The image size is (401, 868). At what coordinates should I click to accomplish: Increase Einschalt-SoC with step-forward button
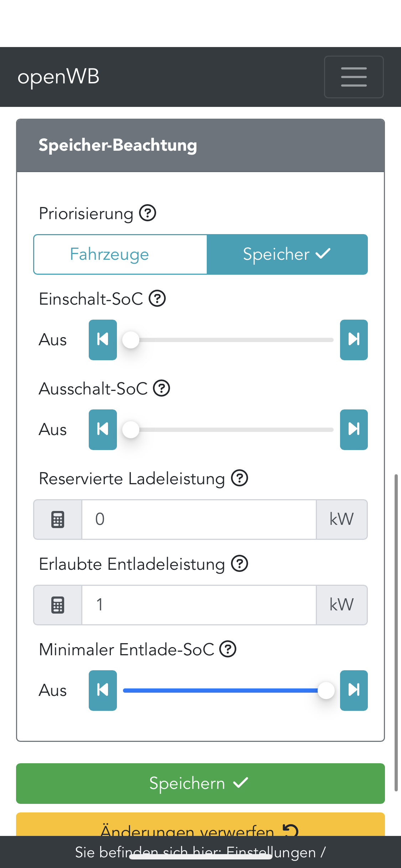354,340
